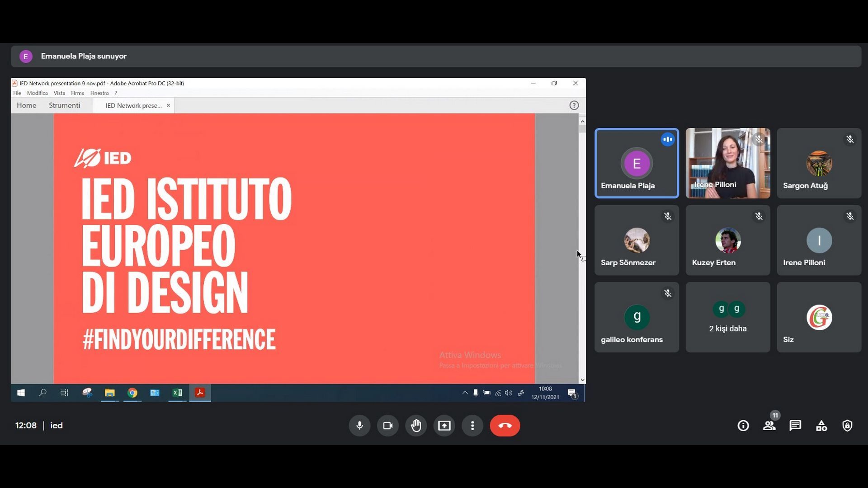Click #FINDYOURDIFFERENCE text on slide
Viewport: 868px width, 488px height.
tap(179, 340)
